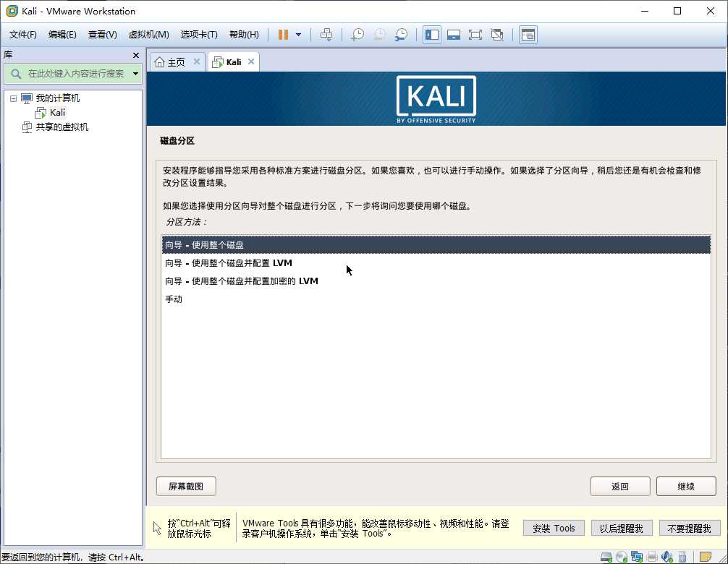Close the 库 library panel
728x564 pixels.
pos(136,55)
